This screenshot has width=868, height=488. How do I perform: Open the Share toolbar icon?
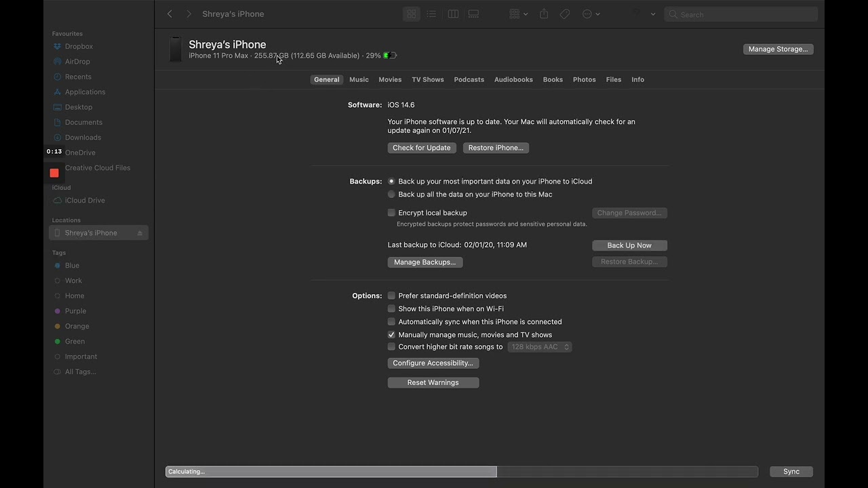coord(544,14)
